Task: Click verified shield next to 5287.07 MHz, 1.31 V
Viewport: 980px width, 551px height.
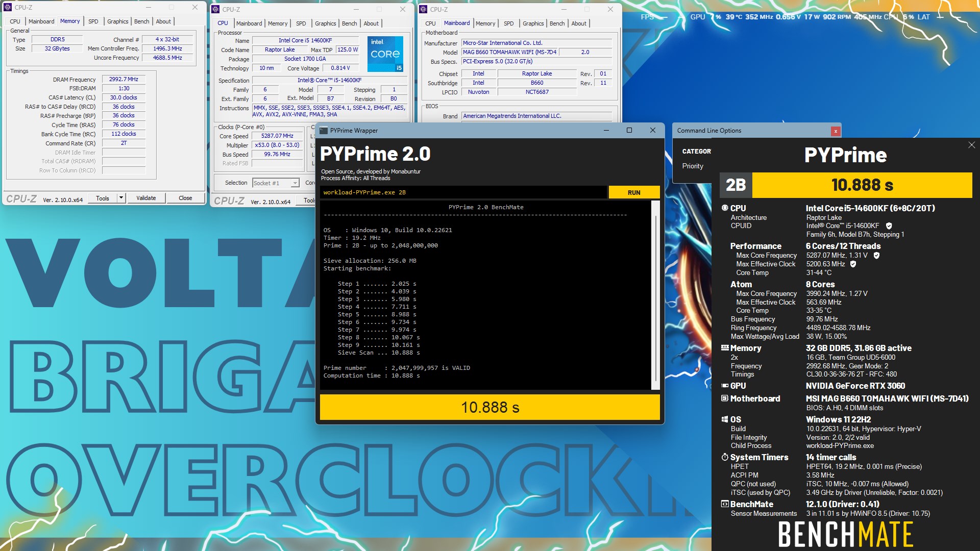Action: click(x=876, y=256)
